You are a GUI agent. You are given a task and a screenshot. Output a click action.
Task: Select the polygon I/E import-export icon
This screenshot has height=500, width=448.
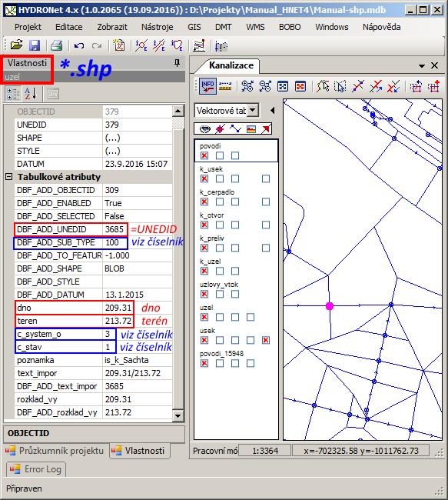[x=177, y=45]
